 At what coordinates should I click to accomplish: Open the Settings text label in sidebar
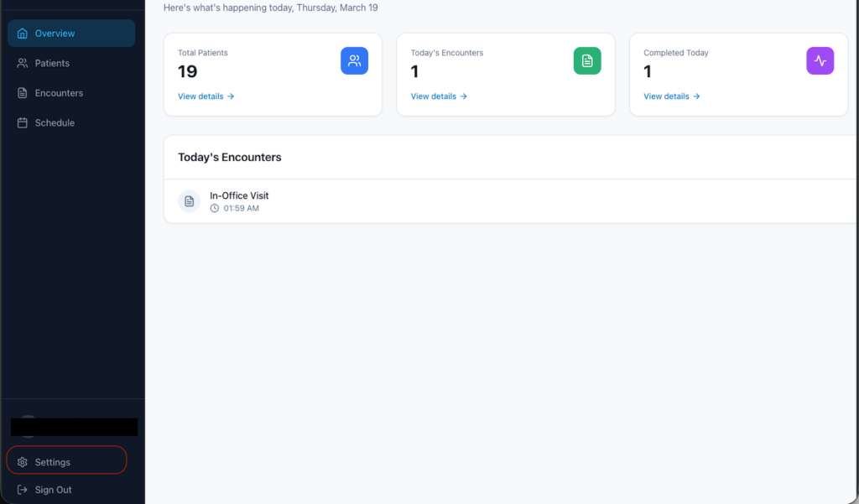53,462
